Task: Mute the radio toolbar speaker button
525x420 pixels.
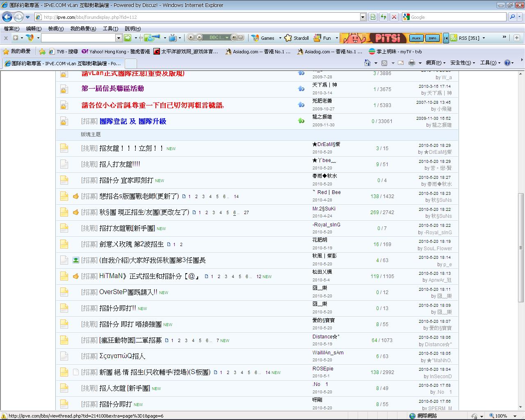Action: (x=234, y=38)
